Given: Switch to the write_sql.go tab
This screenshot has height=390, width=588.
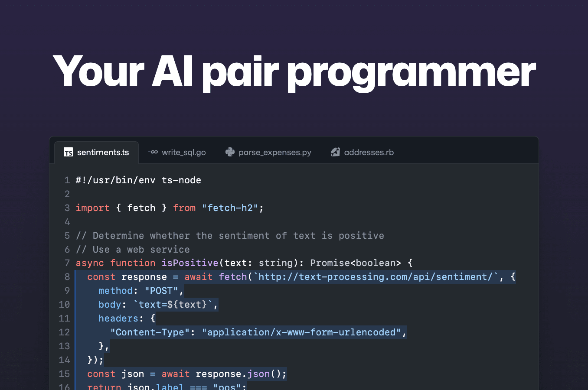Looking at the screenshot, I should 183,152.
